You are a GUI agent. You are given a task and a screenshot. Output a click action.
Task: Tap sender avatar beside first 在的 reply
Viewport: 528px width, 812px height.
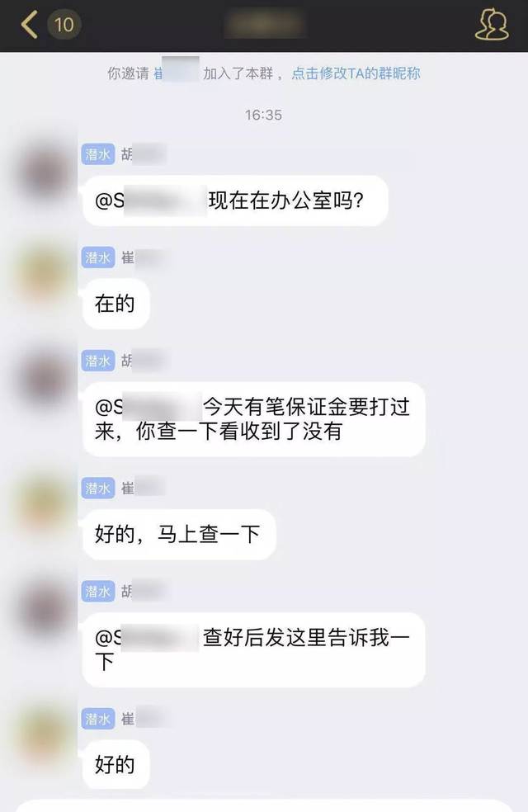pos(44,276)
